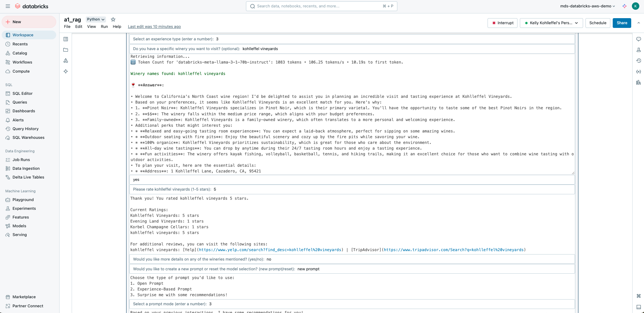
Task: Open the Python language dropdown
Action: (96, 19)
